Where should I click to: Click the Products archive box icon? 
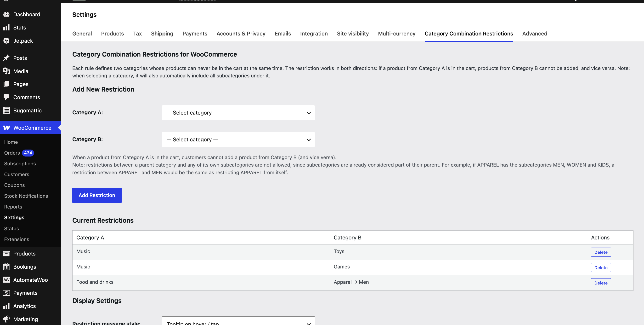[x=6, y=254]
